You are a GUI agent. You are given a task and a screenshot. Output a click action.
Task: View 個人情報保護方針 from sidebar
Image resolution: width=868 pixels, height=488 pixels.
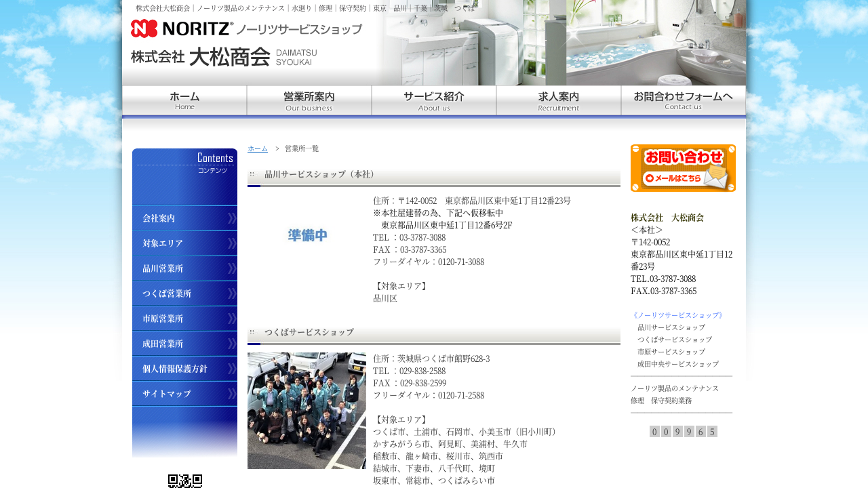pyautogui.click(x=184, y=369)
